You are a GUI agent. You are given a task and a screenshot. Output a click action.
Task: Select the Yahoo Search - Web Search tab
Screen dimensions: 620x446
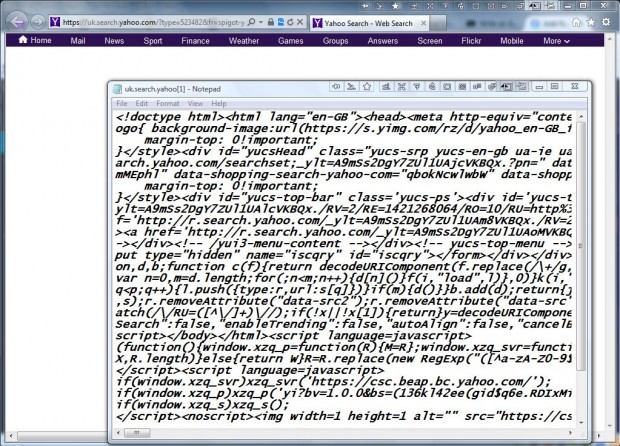click(x=369, y=23)
